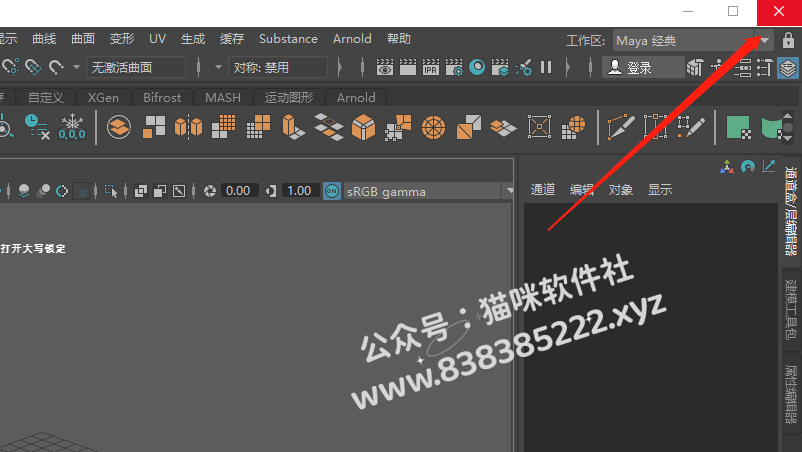Toggle the Tool Settings icon
This screenshot has height=452, width=802.
point(765,67)
